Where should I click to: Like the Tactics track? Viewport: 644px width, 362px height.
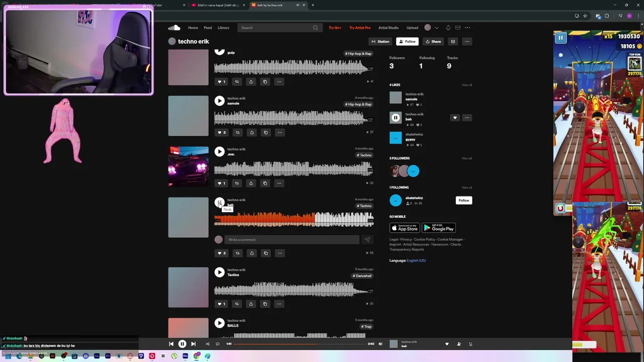click(221, 304)
